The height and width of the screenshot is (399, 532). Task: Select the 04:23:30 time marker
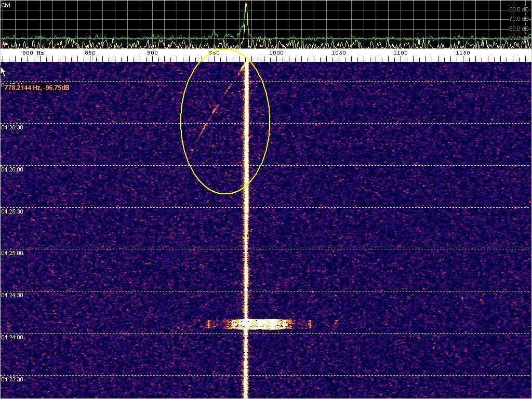coord(12,379)
